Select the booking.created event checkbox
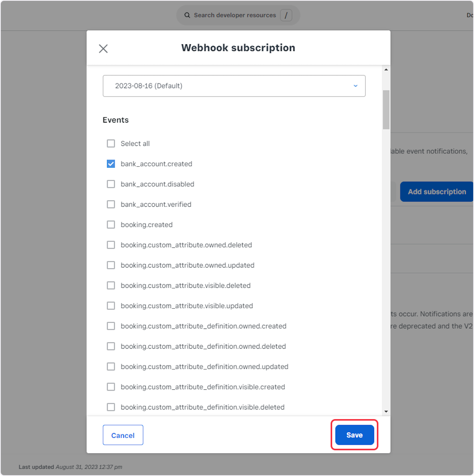Screen dimensions: 474x476 (x=111, y=225)
